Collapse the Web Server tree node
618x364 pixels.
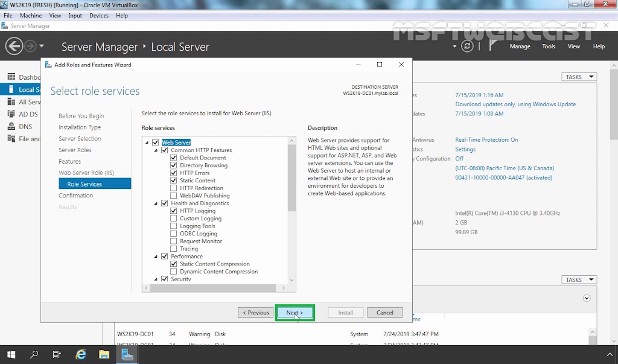coord(147,142)
